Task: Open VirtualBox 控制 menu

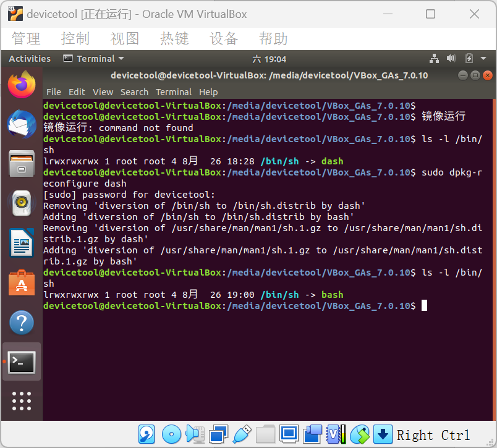Action: coord(75,39)
